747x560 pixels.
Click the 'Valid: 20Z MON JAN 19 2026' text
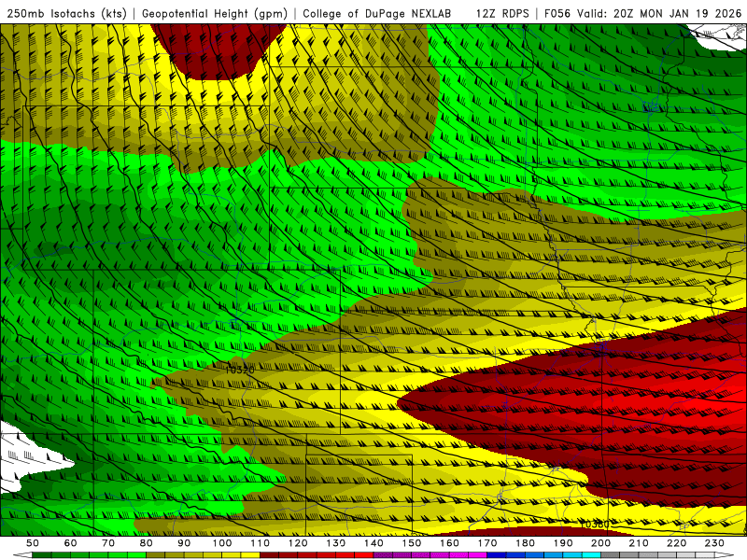[x=659, y=13]
